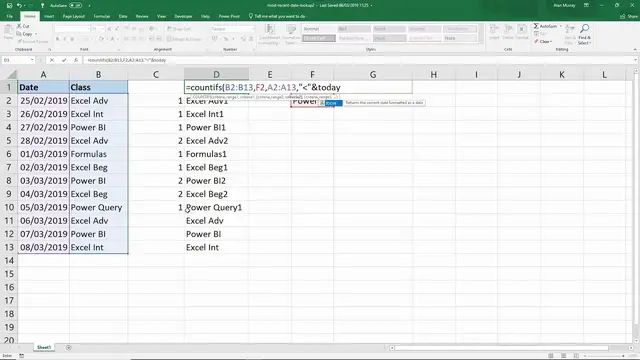Click the Name Box showing D1
Image resolution: width=640 pixels, height=360 pixels.
pyautogui.click(x=16, y=60)
